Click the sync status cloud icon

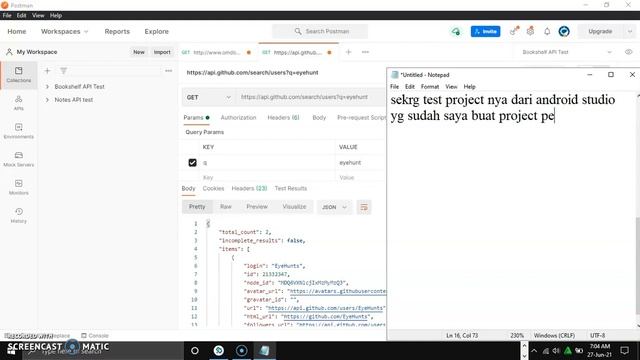456,31
